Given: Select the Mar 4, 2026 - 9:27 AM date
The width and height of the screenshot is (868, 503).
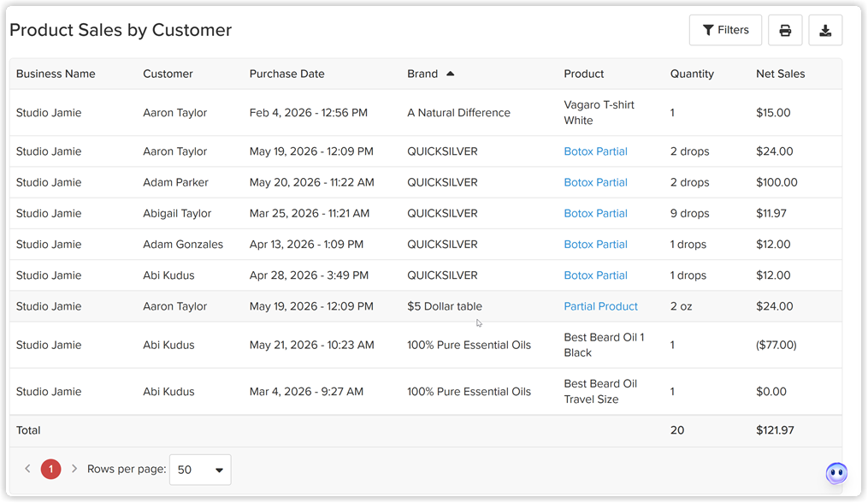Looking at the screenshot, I should 306,392.
